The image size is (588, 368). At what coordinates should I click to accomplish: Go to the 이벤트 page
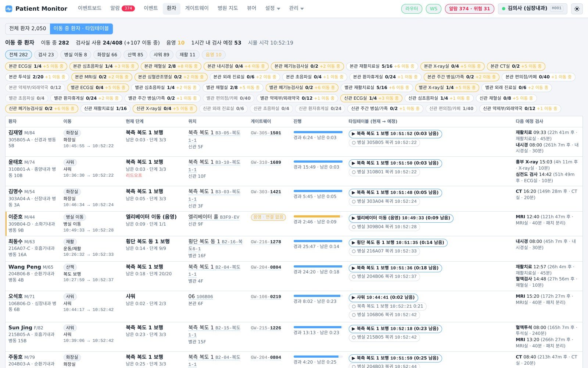(151, 8)
